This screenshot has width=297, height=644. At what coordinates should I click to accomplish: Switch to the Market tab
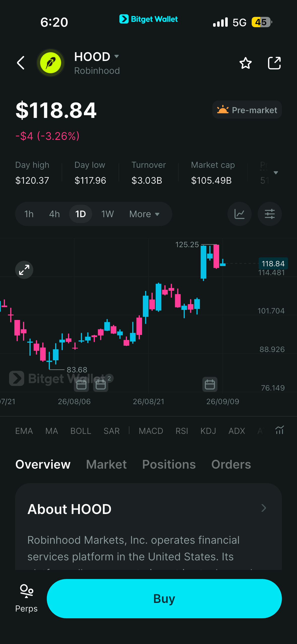(106, 464)
